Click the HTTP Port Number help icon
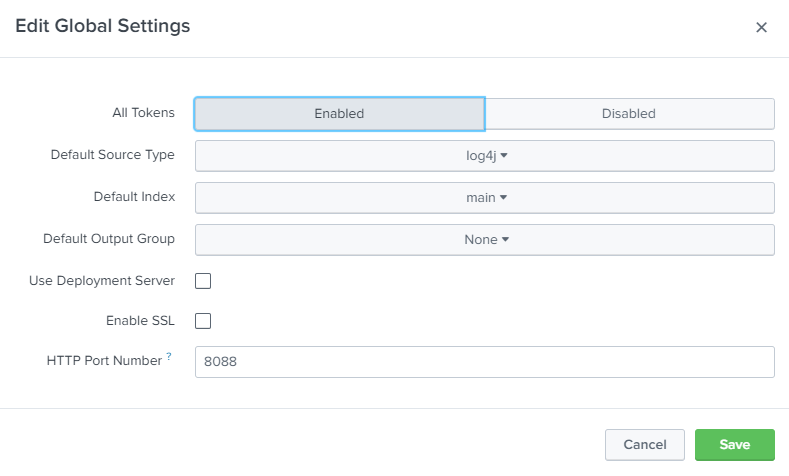 169,357
